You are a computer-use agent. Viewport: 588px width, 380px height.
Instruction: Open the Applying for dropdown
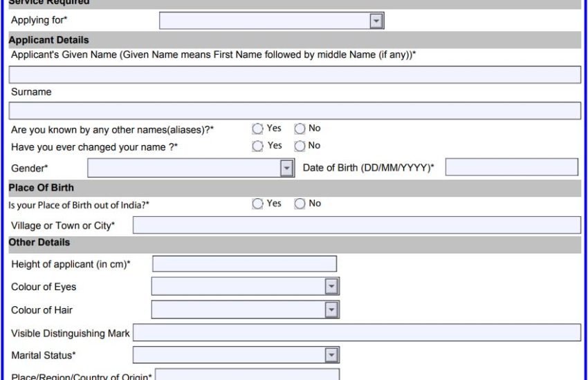click(271, 21)
